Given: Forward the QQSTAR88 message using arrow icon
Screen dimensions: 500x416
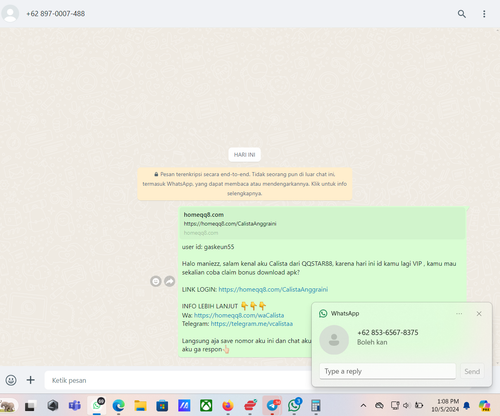Looking at the screenshot, I should click(170, 281).
